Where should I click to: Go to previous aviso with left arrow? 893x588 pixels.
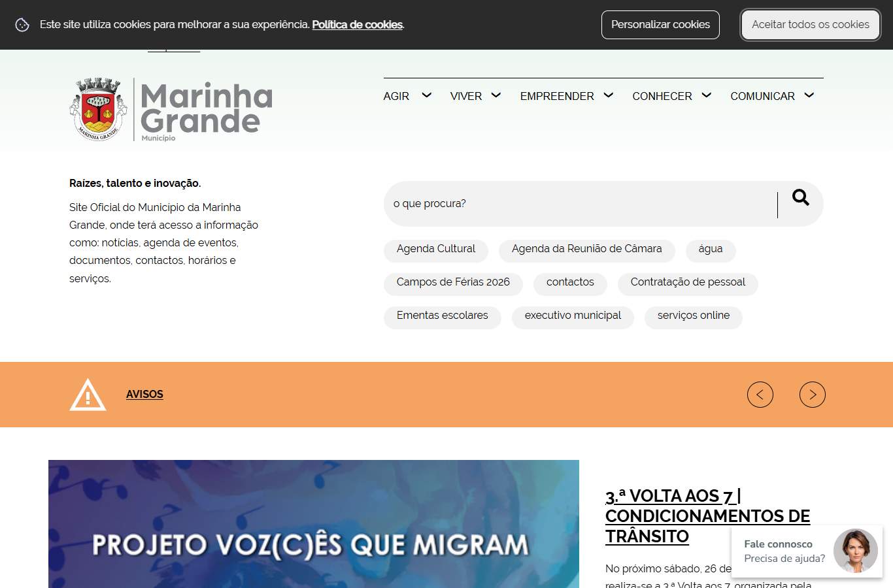[760, 395]
